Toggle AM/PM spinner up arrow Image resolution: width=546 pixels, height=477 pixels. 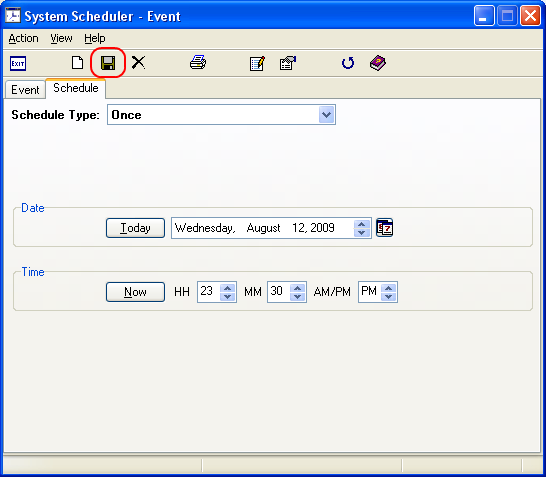[x=389, y=288]
